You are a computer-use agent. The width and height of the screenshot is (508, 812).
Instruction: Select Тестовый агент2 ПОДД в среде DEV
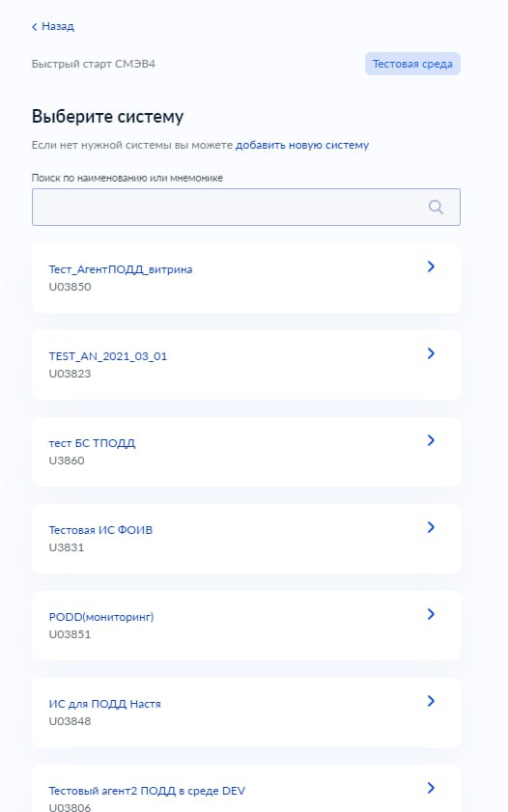point(246,789)
